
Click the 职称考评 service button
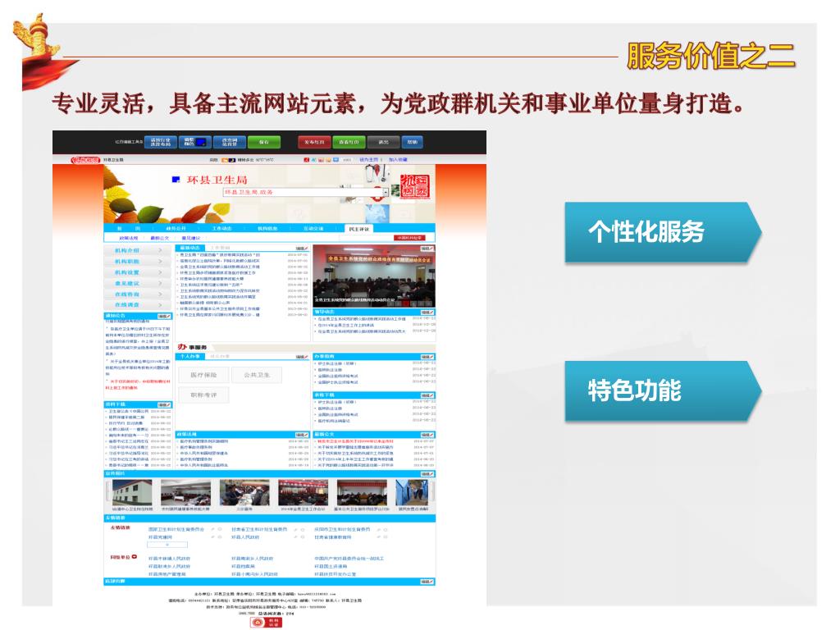203,395
